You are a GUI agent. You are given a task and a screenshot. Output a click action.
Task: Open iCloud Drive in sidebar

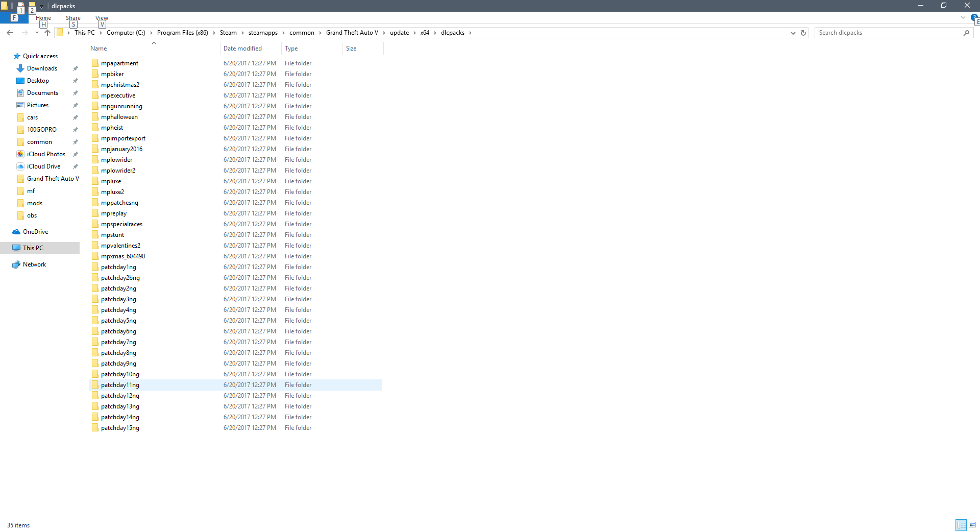pyautogui.click(x=43, y=166)
